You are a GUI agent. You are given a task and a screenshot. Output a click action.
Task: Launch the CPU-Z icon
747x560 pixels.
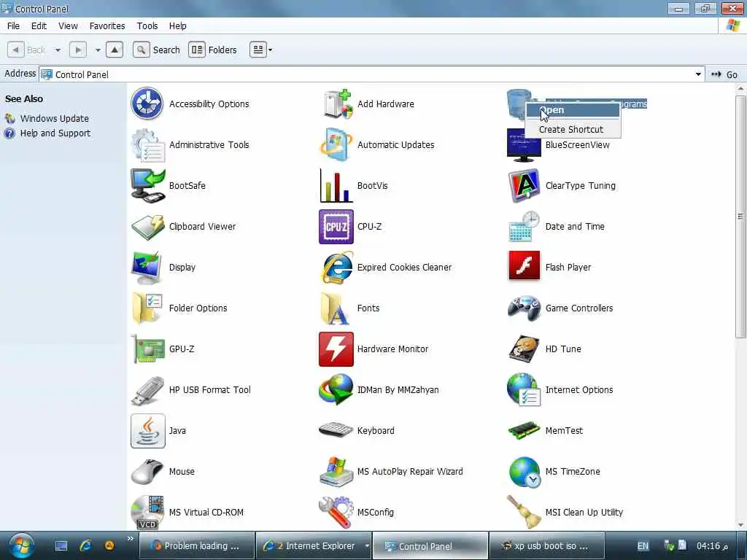[x=336, y=227]
